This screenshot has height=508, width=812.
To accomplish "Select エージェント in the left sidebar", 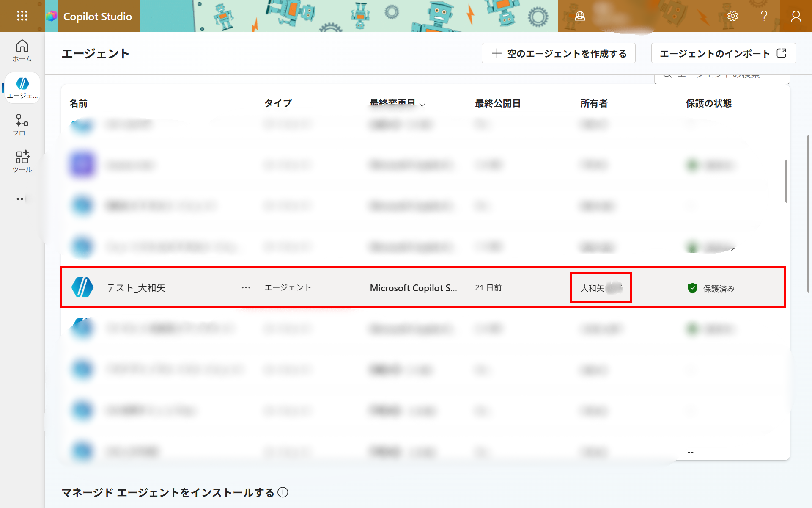I will point(22,88).
